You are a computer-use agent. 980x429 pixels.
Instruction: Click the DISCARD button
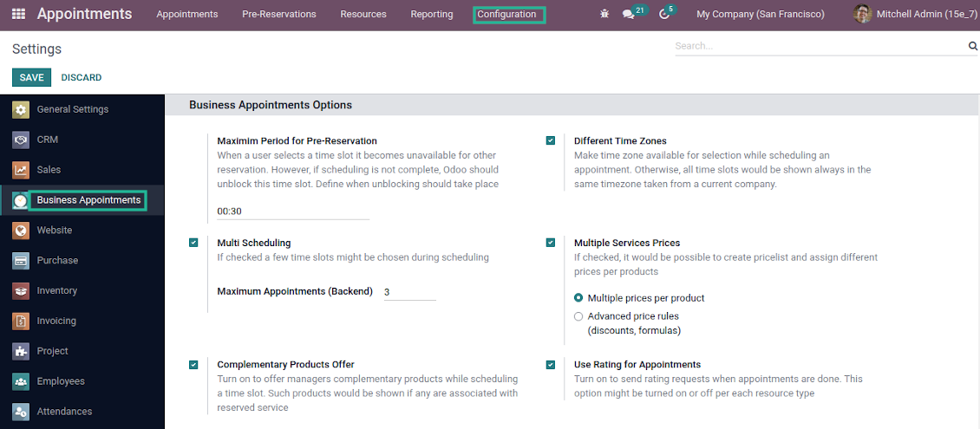coord(81,78)
